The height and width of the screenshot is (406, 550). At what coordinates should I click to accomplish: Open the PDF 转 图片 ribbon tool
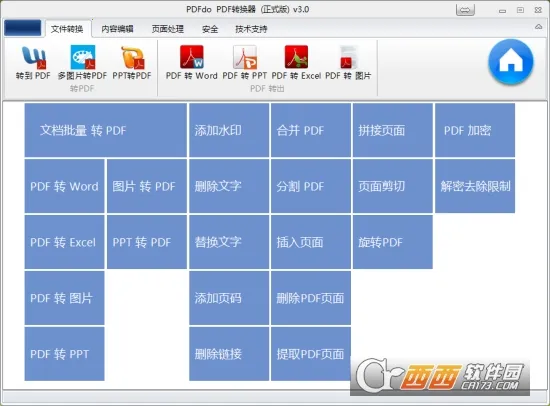pyautogui.click(x=348, y=63)
